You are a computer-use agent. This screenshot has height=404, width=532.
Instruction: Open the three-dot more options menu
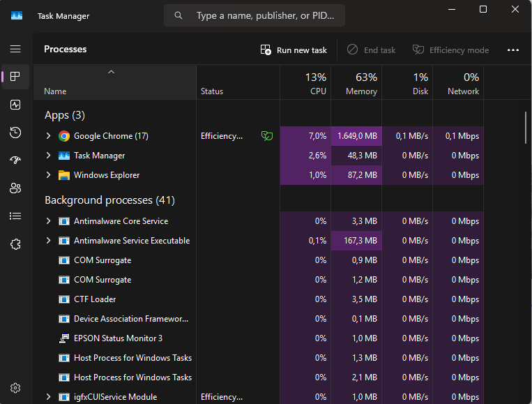coord(513,50)
